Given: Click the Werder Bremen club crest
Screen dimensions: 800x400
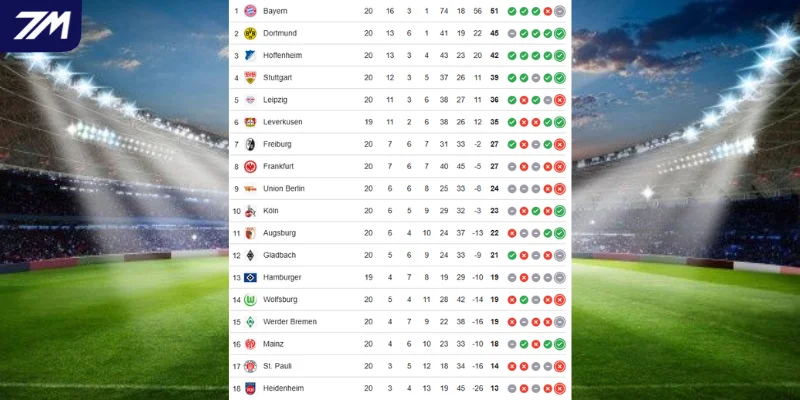Looking at the screenshot, I should click(x=250, y=322).
